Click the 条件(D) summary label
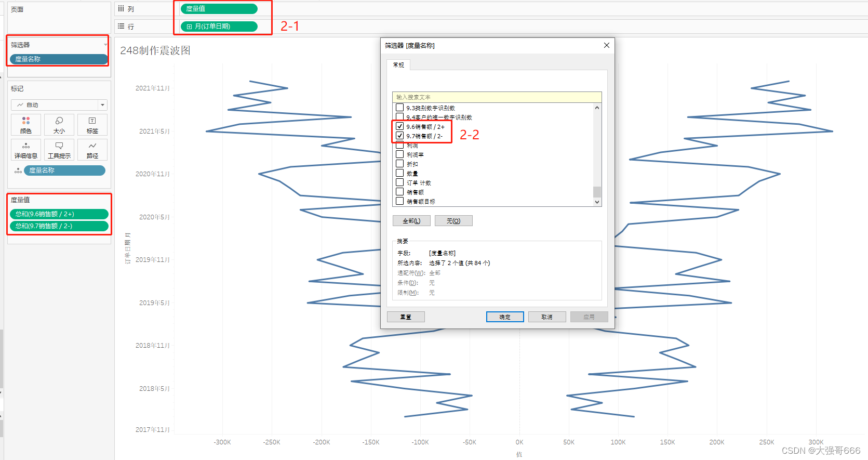 (x=408, y=283)
